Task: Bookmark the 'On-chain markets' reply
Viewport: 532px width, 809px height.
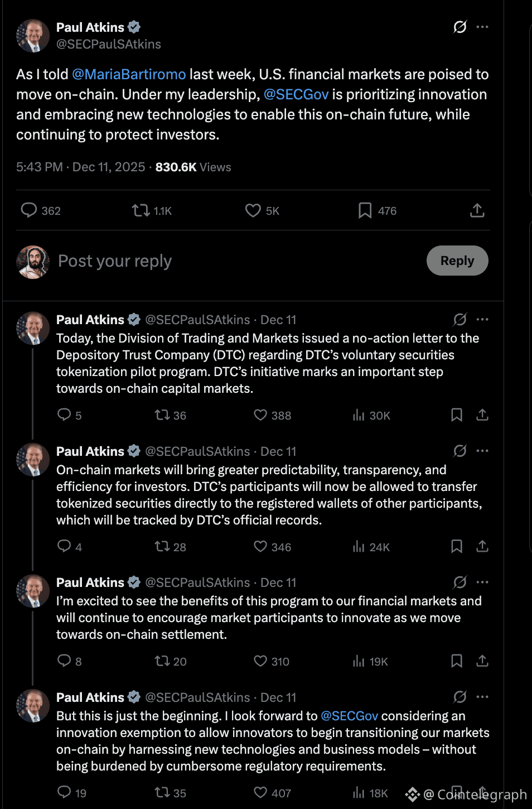Action: coord(456,546)
